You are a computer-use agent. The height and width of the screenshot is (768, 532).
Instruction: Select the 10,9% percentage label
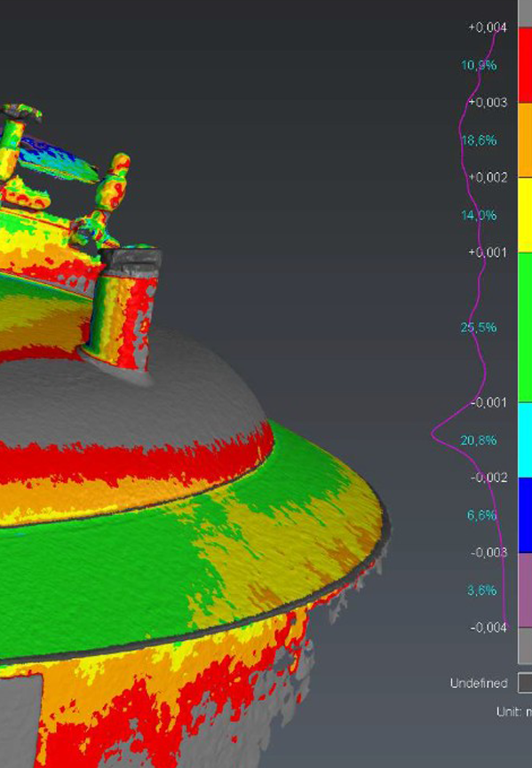[x=478, y=65]
